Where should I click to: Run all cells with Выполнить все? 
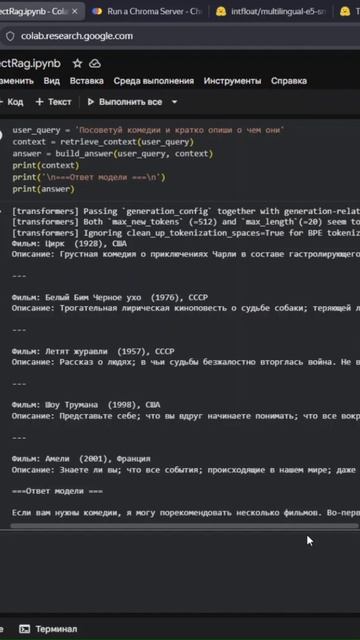point(125,102)
